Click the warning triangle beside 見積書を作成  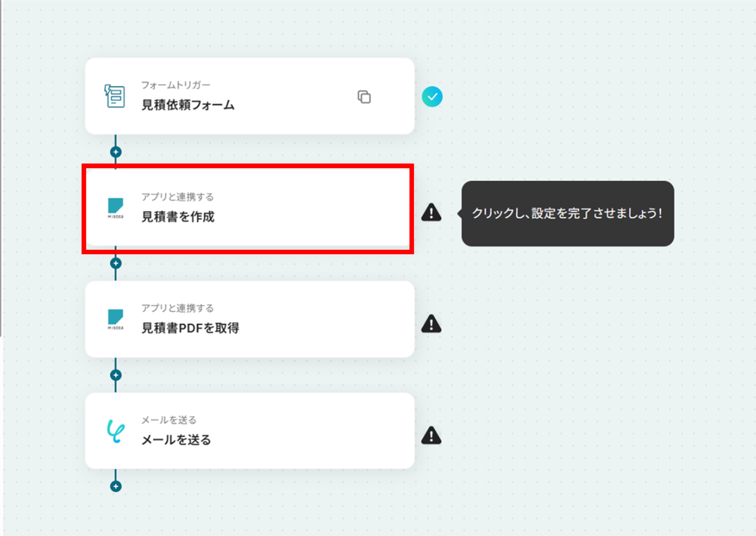point(431,212)
